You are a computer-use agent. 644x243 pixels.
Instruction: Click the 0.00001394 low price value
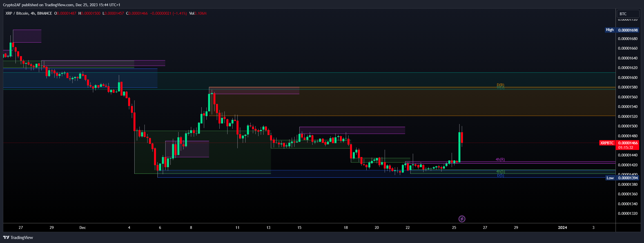[628, 178]
